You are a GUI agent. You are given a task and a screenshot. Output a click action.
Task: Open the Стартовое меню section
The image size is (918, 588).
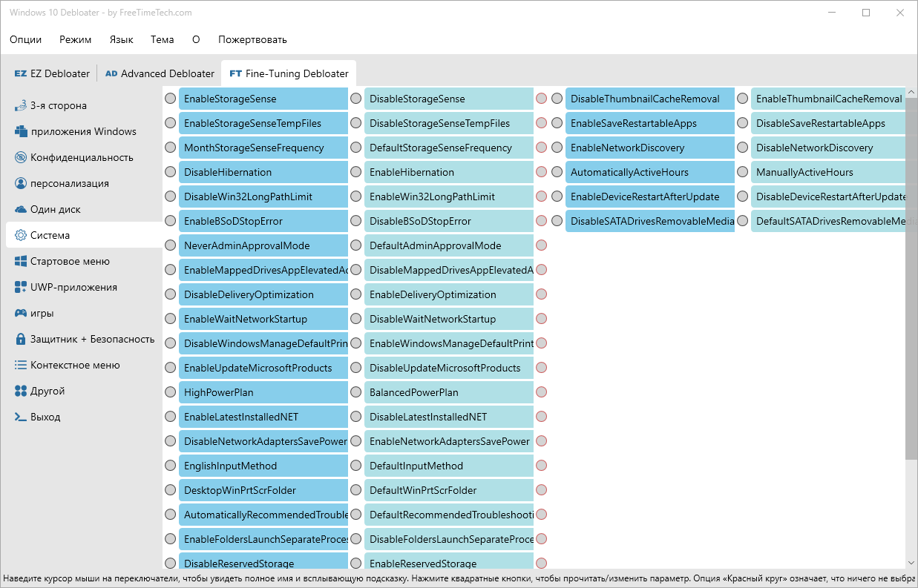pyautogui.click(x=83, y=261)
